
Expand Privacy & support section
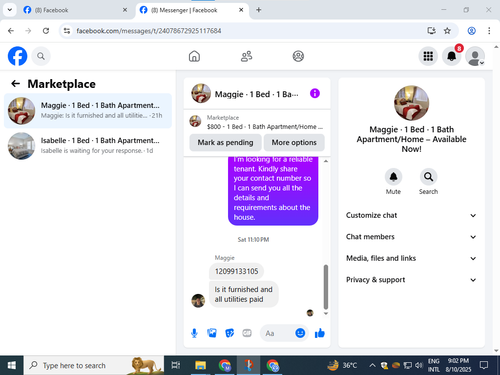coord(411,280)
